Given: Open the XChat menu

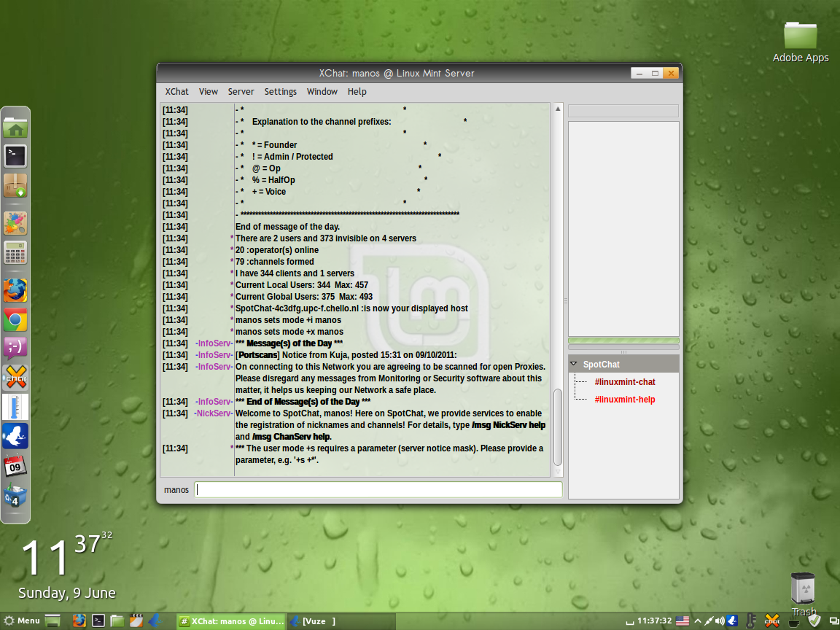Looking at the screenshot, I should click(176, 92).
